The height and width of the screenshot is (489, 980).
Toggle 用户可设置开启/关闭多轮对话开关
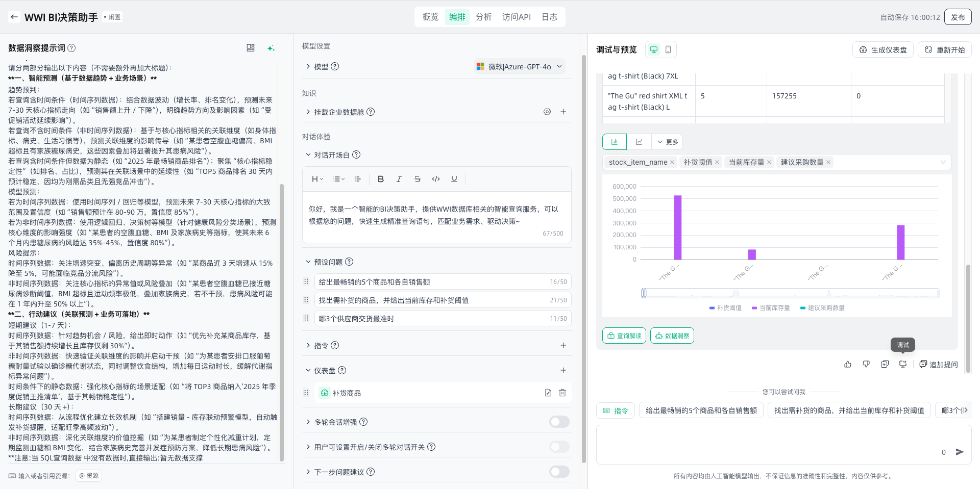coord(559,447)
